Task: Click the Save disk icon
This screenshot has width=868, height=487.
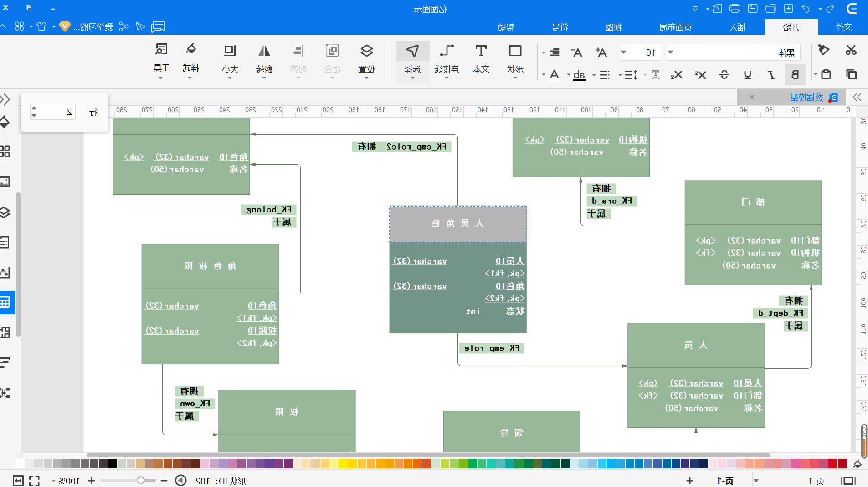Action: point(753,8)
